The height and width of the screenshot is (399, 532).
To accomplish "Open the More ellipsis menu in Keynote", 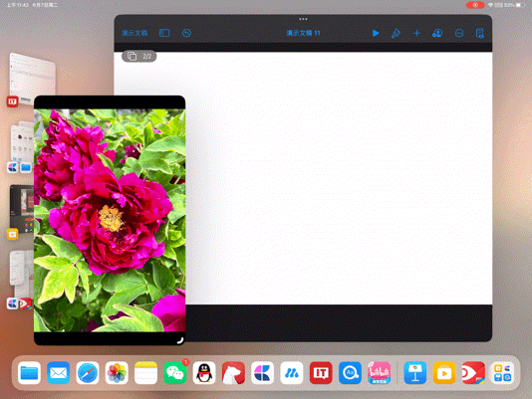I will (458, 33).
